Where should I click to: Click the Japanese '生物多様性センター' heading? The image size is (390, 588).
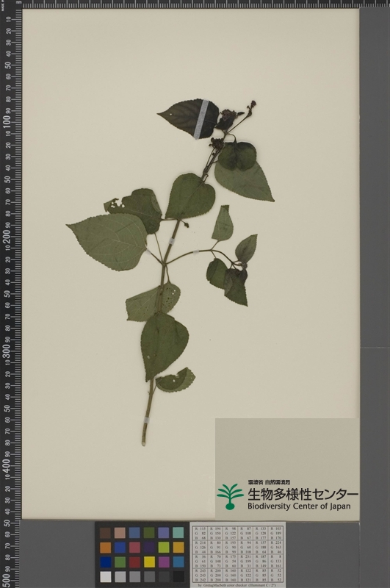tap(303, 494)
